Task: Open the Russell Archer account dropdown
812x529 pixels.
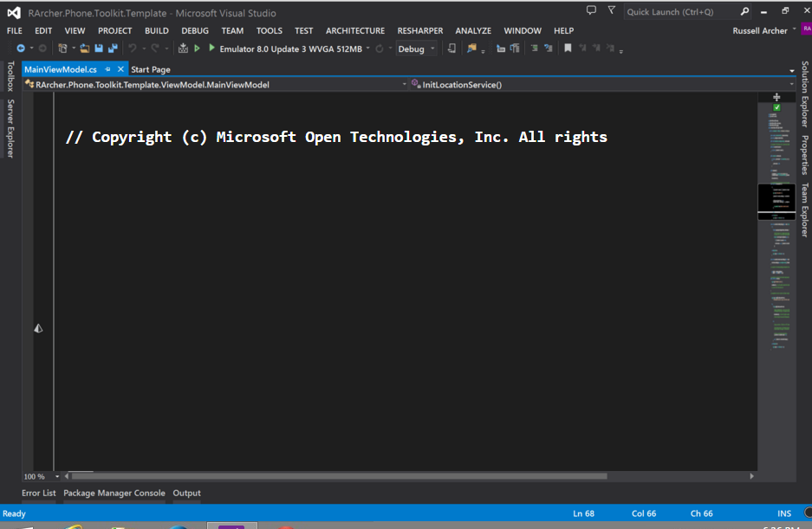Action: coord(794,29)
